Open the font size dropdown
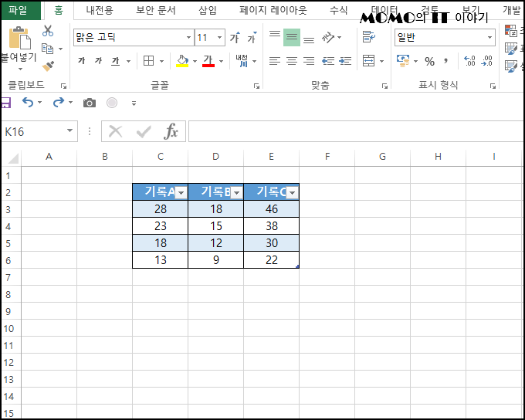Image resolution: width=525 pixels, height=420 pixels. pyautogui.click(x=219, y=38)
